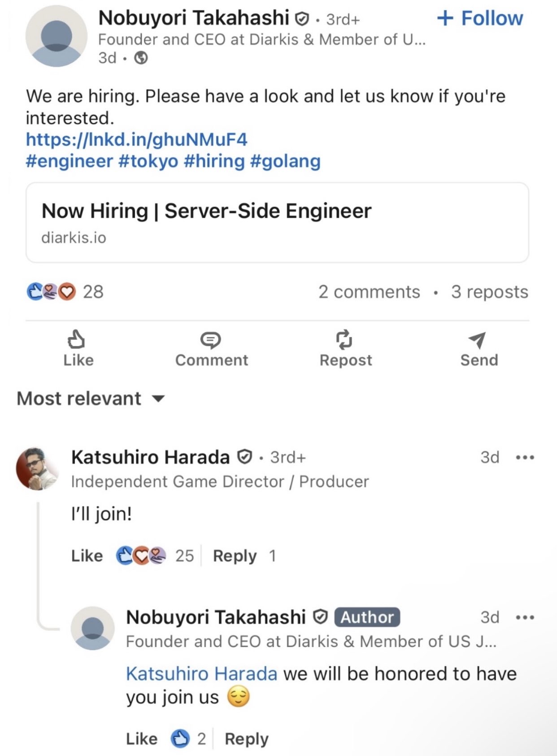
Task: Like the author's reply to Katsuhiro Harada
Action: pos(142,739)
